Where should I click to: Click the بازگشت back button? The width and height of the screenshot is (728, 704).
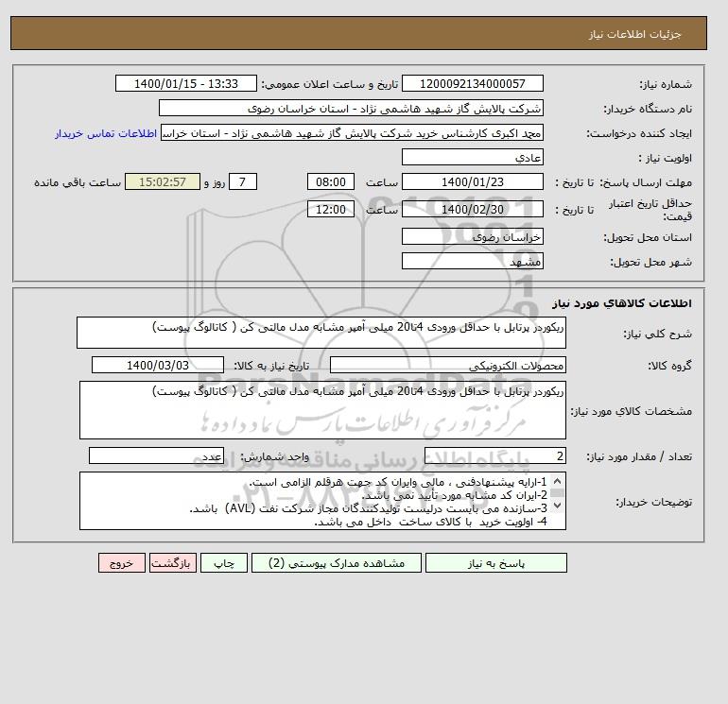[173, 562]
